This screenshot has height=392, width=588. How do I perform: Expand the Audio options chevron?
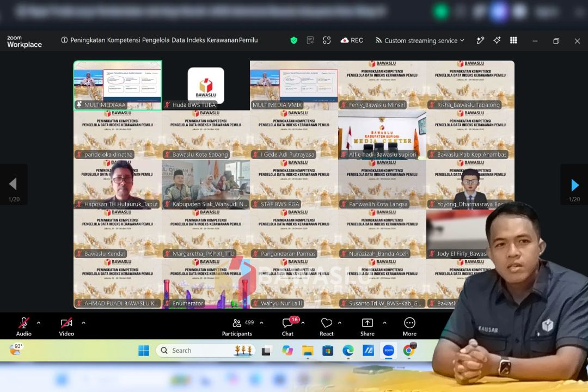pyautogui.click(x=39, y=323)
